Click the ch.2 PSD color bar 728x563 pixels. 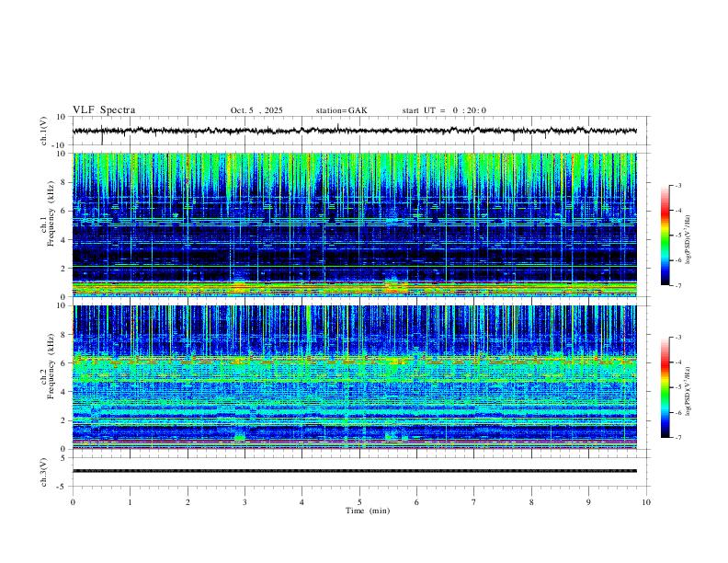point(665,387)
